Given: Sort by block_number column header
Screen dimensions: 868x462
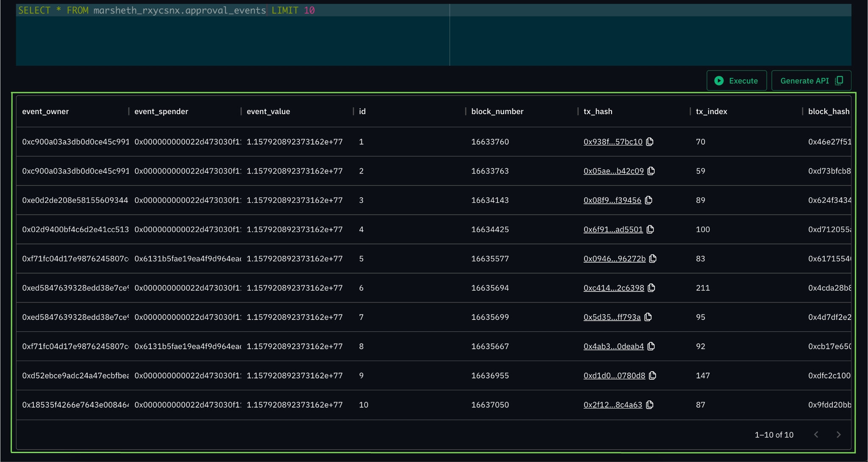Looking at the screenshot, I should [497, 112].
